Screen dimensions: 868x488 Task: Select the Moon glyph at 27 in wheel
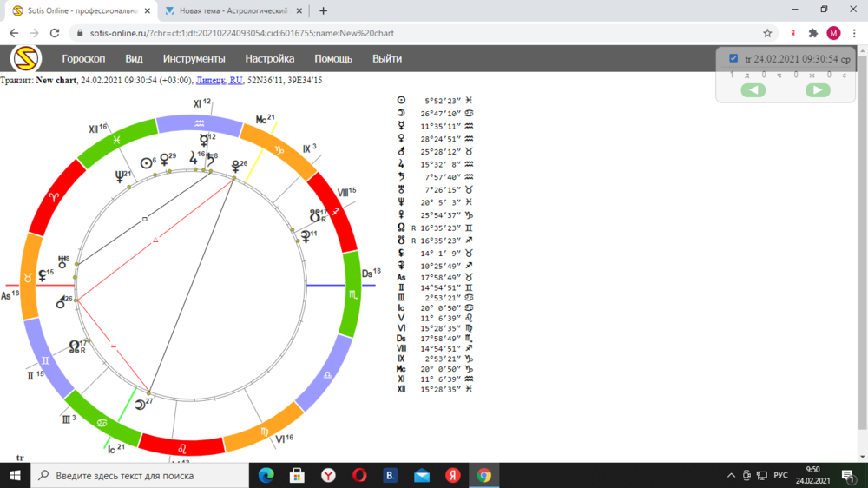(141, 405)
